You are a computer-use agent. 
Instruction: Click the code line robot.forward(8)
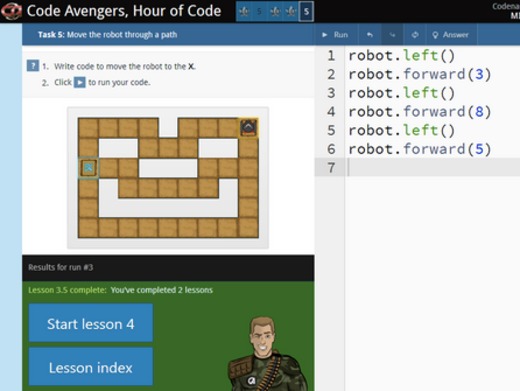419,112
